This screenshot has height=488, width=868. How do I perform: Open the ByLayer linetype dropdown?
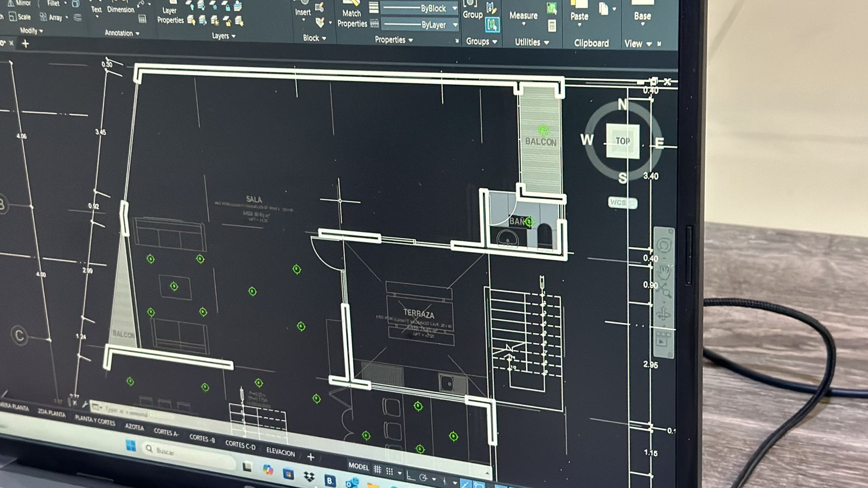(455, 25)
